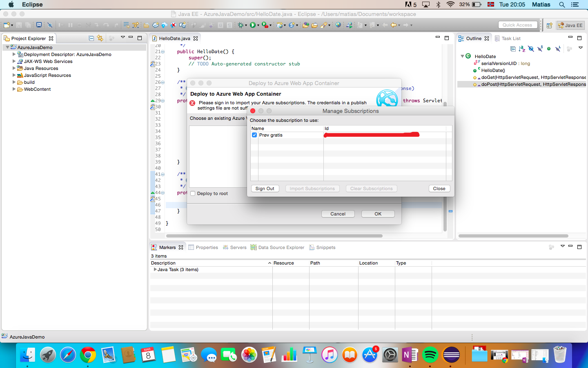Open Chrome from the Dock
The width and height of the screenshot is (588, 368).
[x=88, y=355]
